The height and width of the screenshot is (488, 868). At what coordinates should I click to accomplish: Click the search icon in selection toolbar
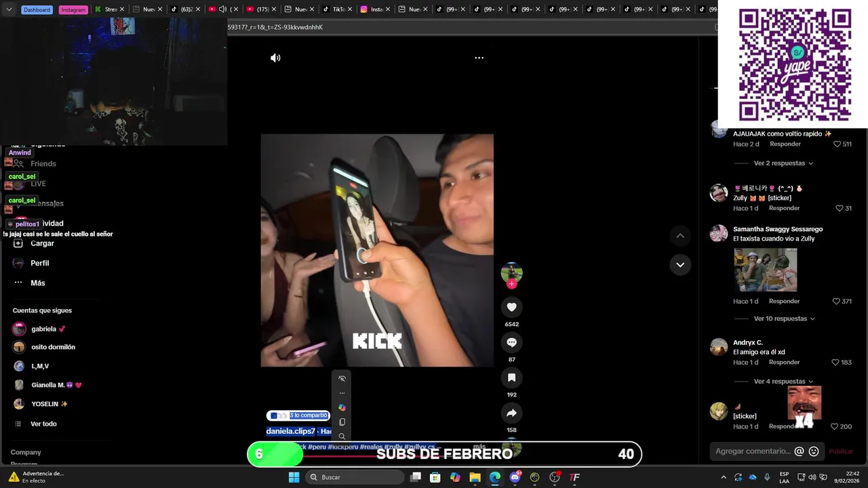(342, 436)
